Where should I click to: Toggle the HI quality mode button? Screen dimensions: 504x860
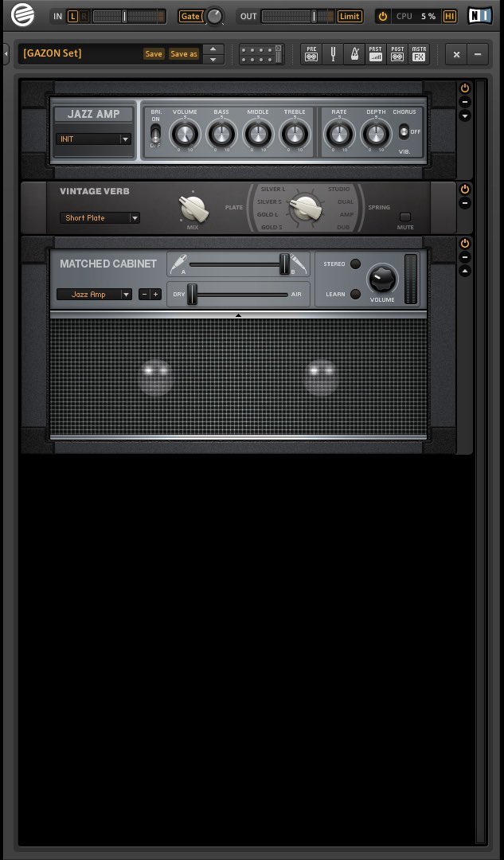tap(450, 17)
